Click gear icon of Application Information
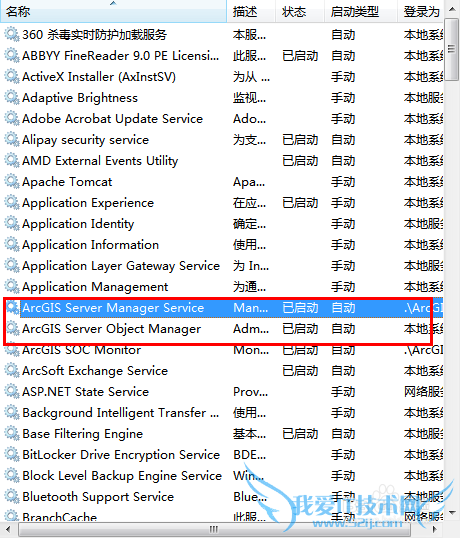Viewport: 460px width, 538px height. click(x=12, y=244)
